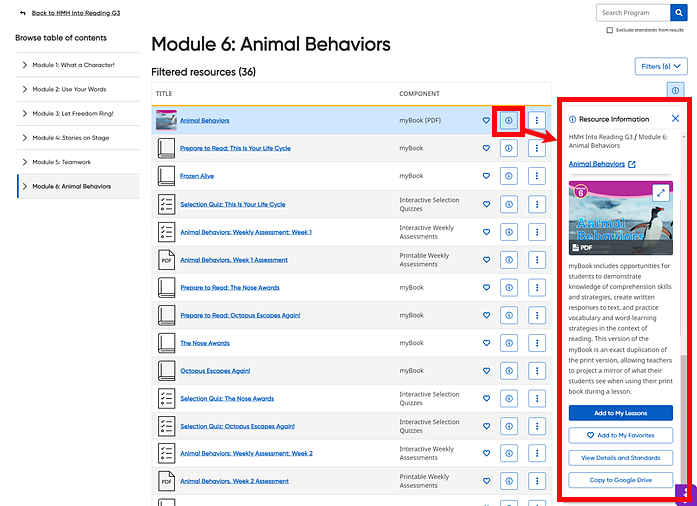
Task: Open the Filters (6) dropdown
Action: pos(661,66)
